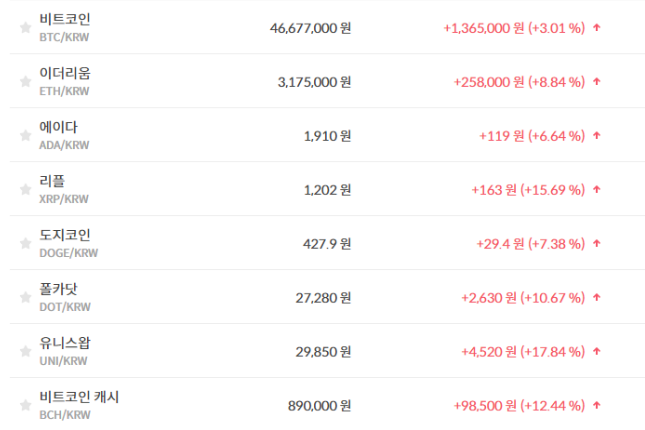645x430 pixels.
Task: Star Bitcoin (BTC/KRW) as favorite
Action: [25, 28]
